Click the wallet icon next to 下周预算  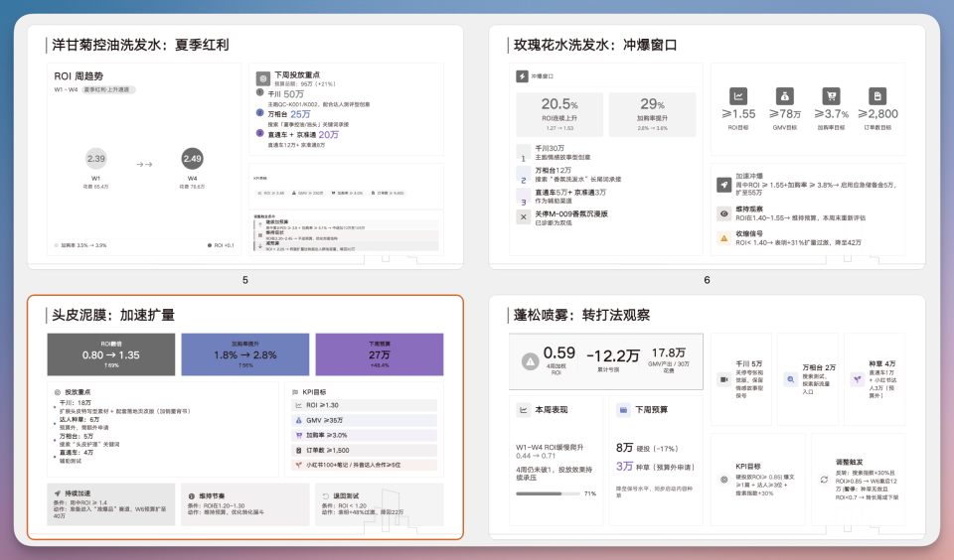623,410
